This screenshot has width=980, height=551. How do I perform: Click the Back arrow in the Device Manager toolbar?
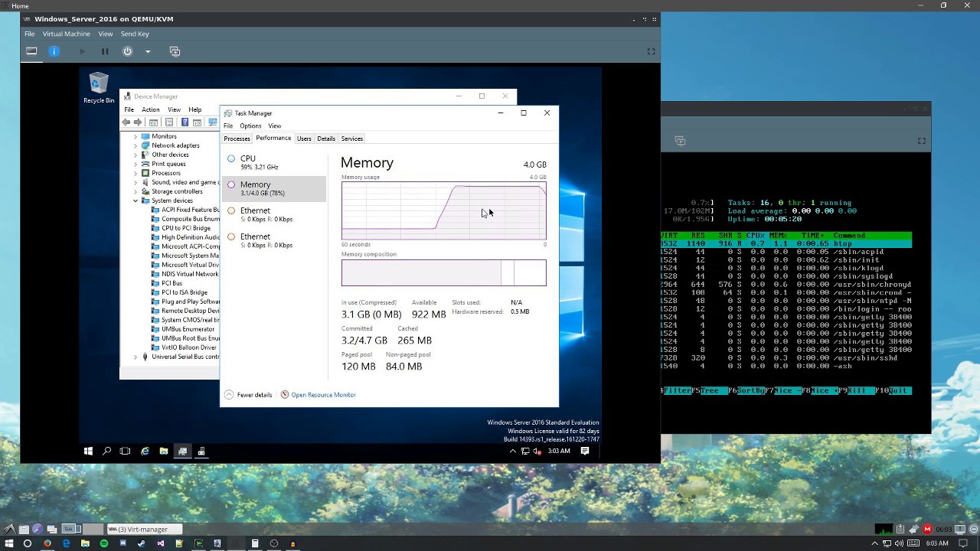click(x=127, y=122)
